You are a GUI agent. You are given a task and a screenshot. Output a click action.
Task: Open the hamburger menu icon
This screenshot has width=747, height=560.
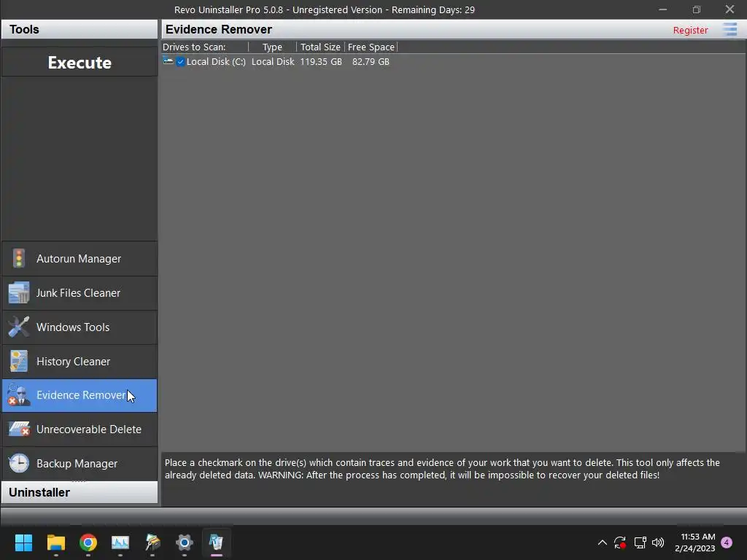[729, 29]
